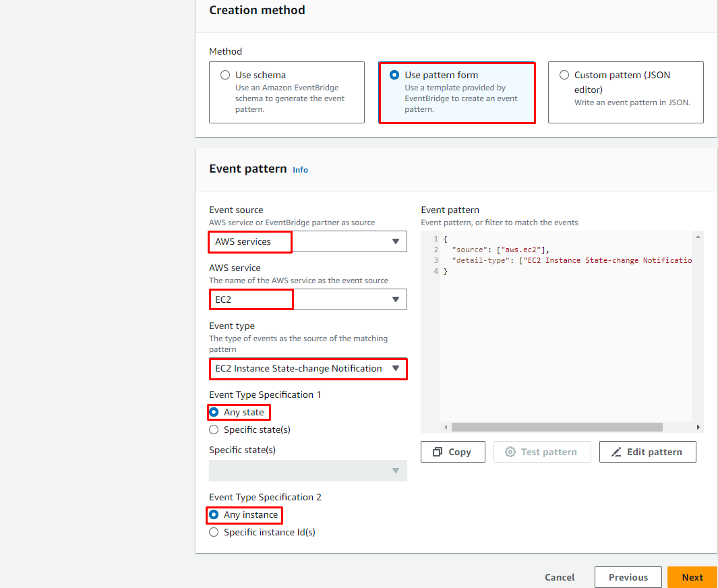Click the Test pattern button
This screenshot has width=718, height=588.
tap(542, 452)
